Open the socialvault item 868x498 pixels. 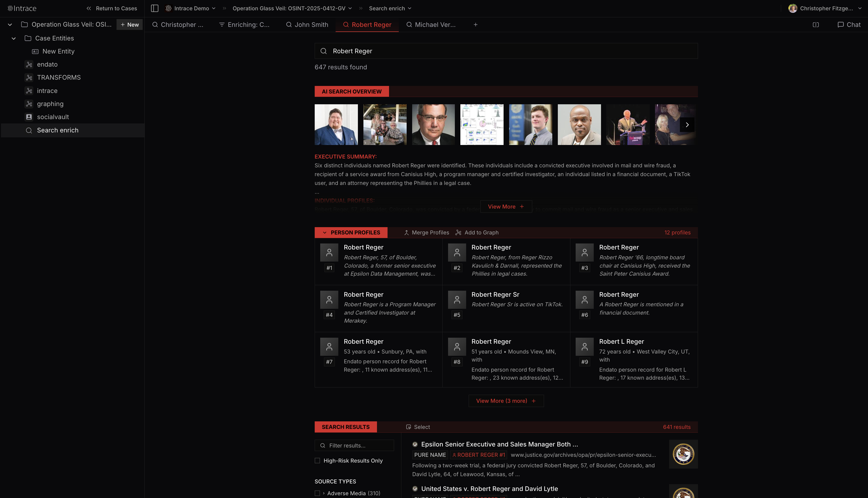click(53, 117)
